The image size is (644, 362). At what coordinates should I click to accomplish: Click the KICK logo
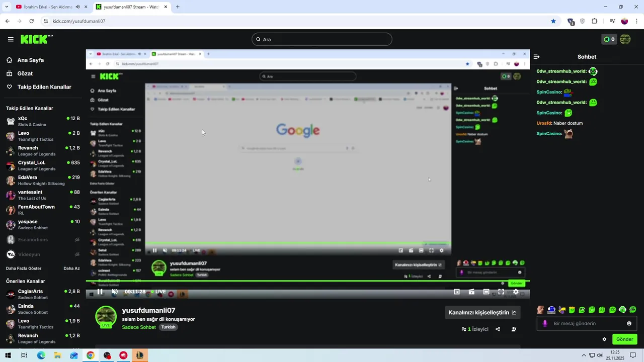pyautogui.click(x=37, y=39)
